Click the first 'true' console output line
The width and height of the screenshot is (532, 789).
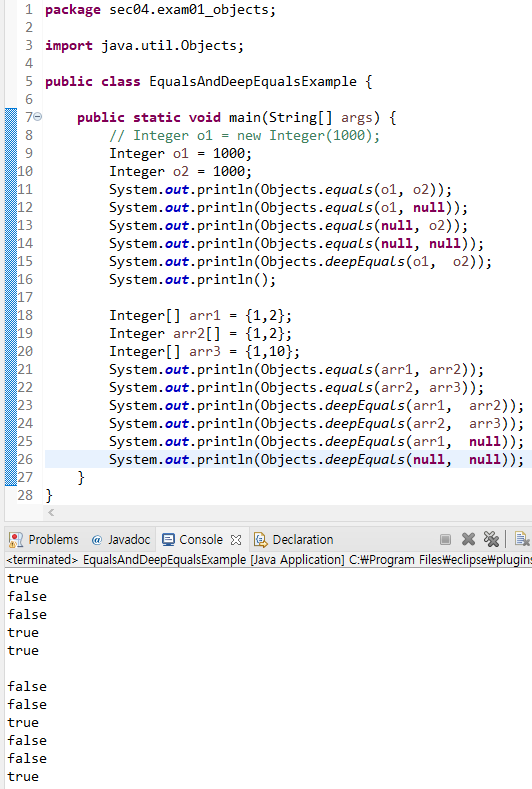[23, 579]
